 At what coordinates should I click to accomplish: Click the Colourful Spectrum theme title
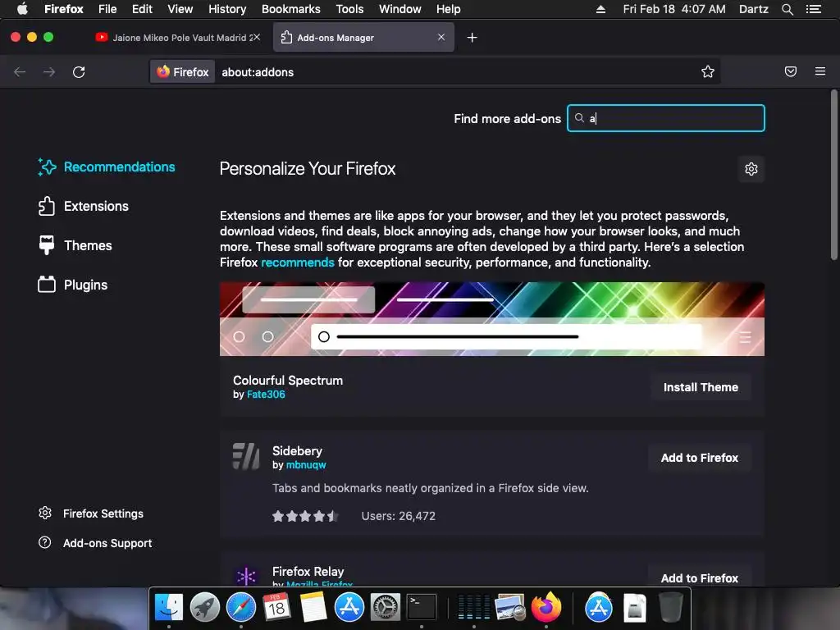click(288, 381)
